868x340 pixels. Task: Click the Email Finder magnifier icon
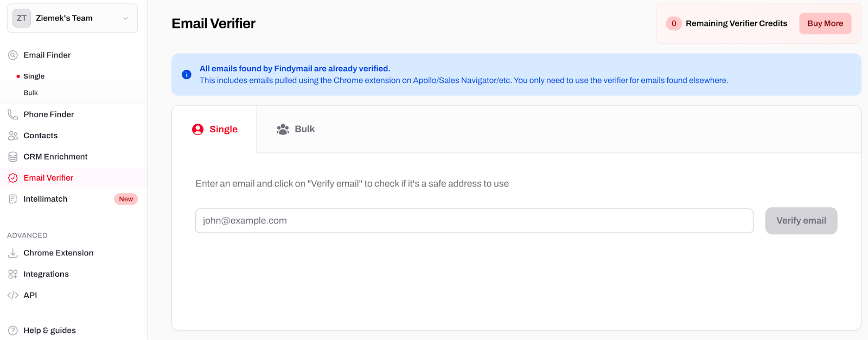coord(13,55)
